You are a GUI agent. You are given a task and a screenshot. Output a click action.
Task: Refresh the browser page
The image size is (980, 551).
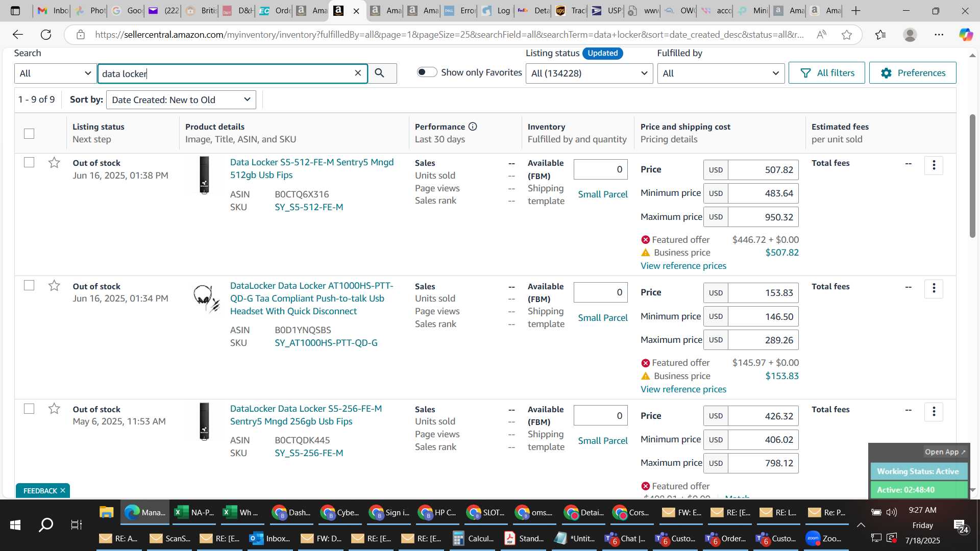point(46,35)
